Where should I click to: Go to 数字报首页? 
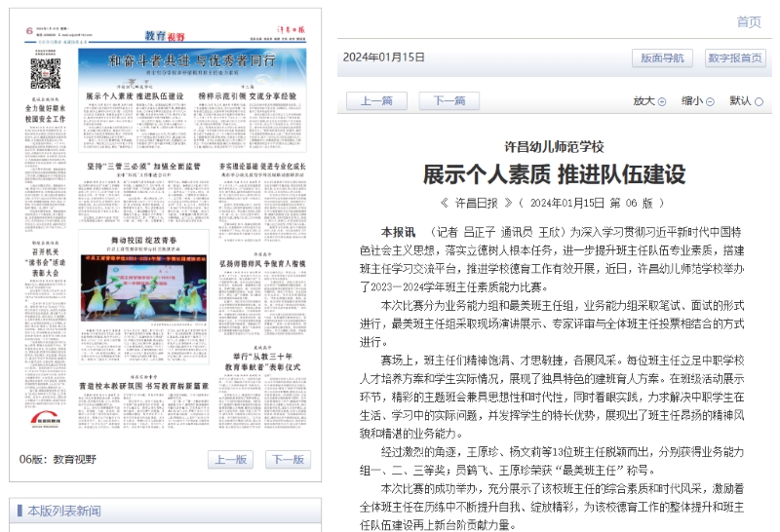[735, 57]
